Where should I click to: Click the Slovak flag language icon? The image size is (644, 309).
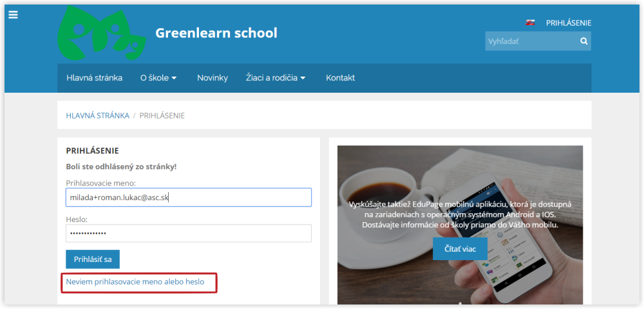[x=530, y=23]
